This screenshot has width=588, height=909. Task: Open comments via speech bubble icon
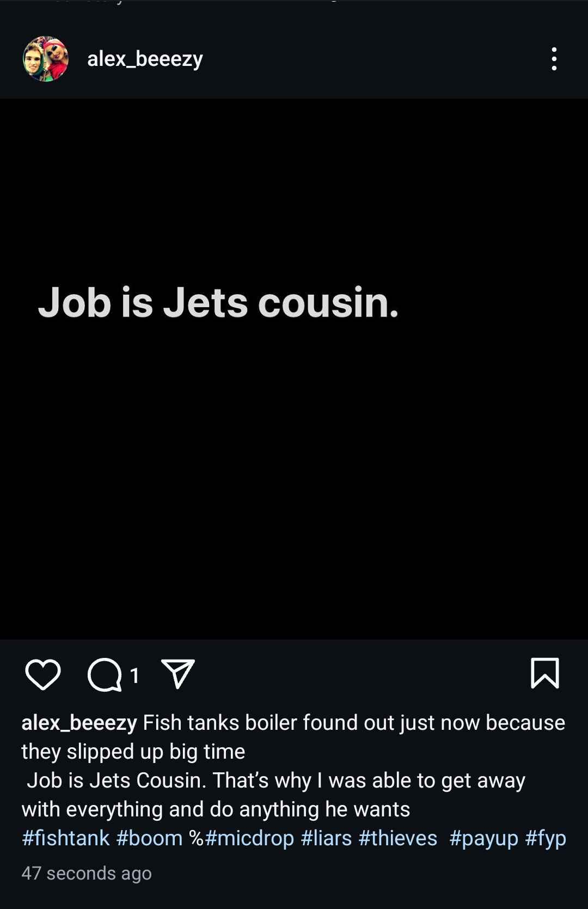[105, 675]
